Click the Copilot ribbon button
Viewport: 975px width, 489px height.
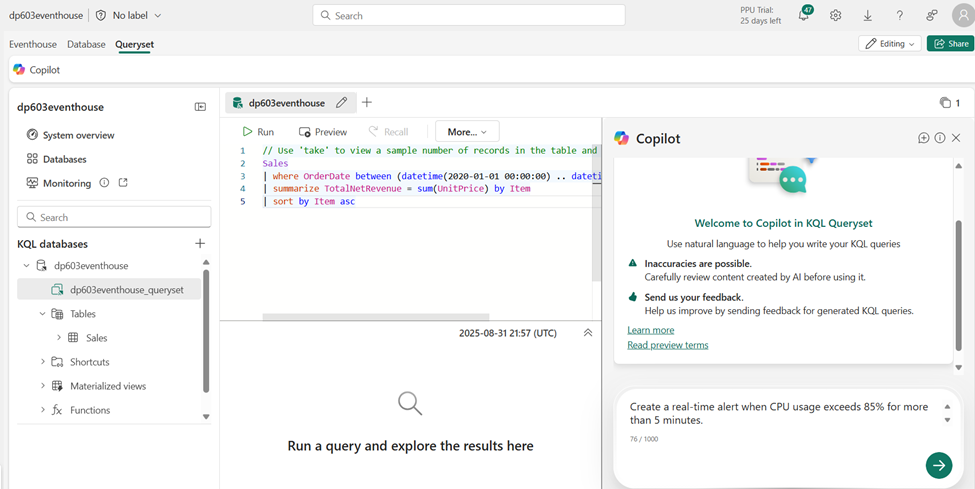(37, 70)
